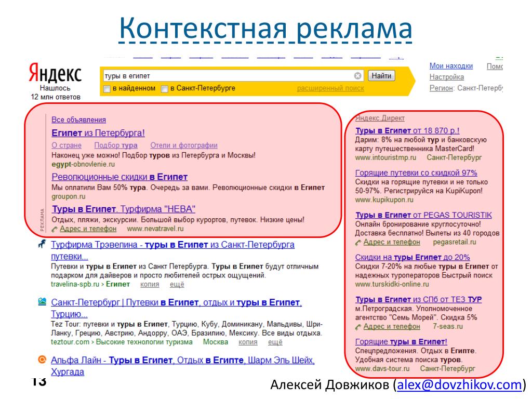
Task: Open 'Революционные скидки в Египет' ad
Action: (119, 177)
